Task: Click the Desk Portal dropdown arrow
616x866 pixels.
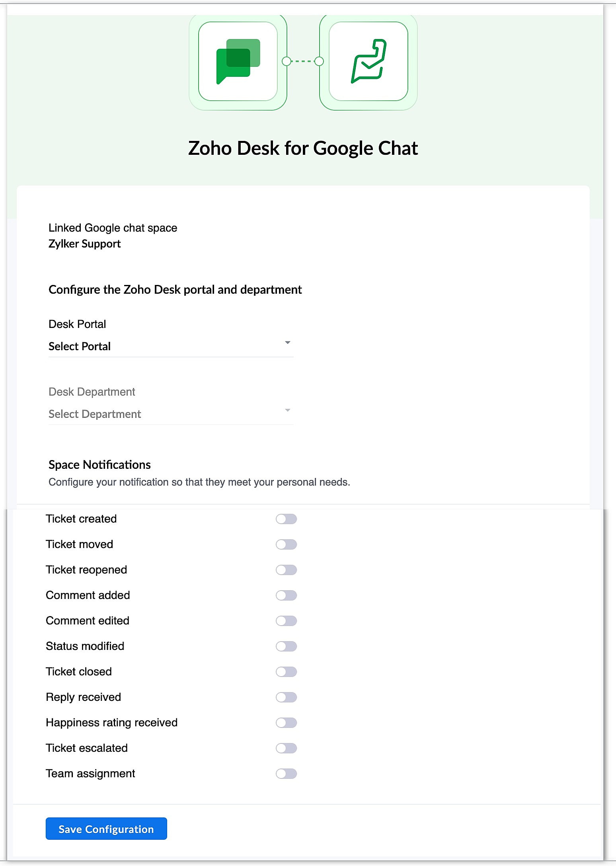Action: coord(287,343)
